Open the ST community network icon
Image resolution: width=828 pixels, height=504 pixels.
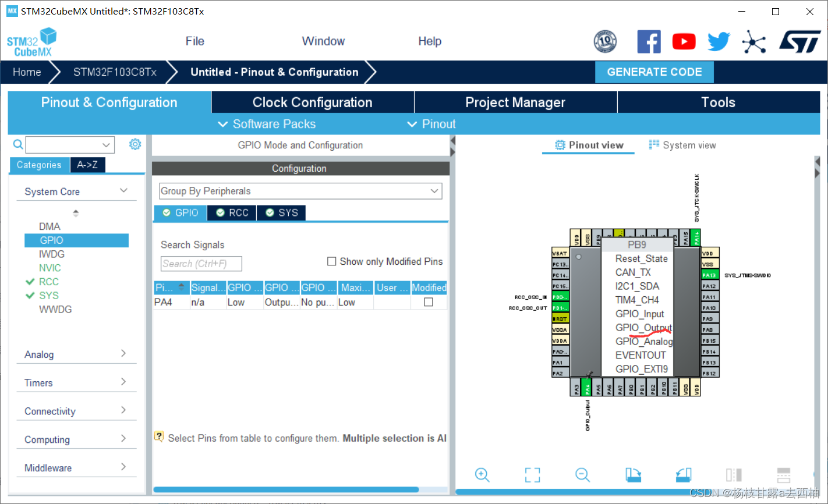[753, 41]
